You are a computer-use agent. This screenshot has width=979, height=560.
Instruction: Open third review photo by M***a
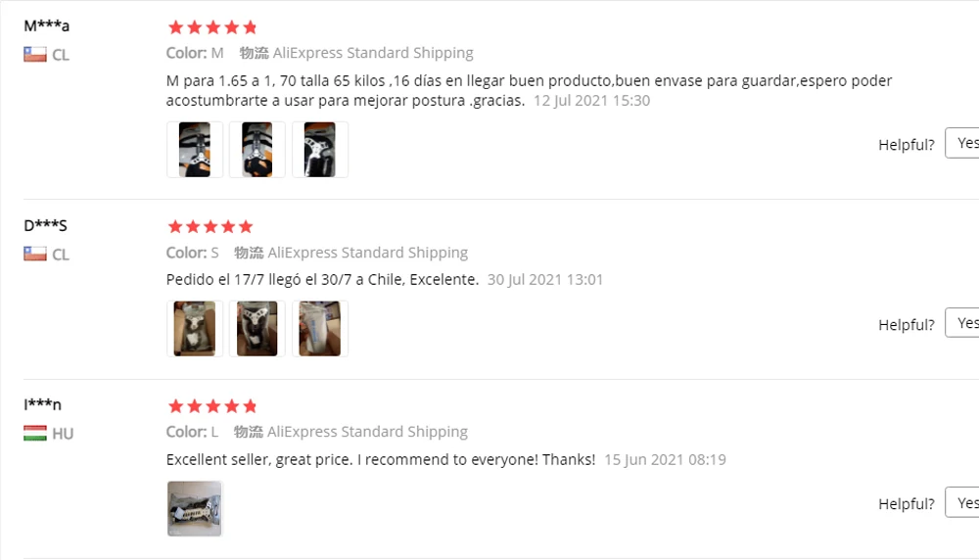point(320,149)
